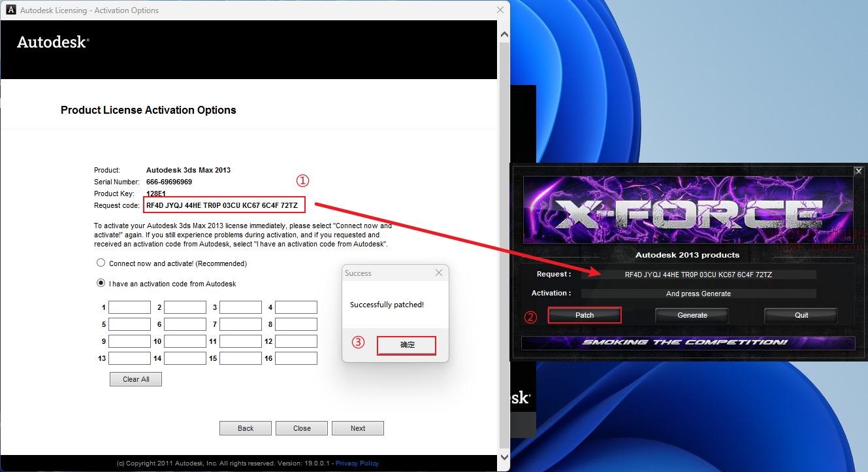Click activation code field 16

pos(296,358)
